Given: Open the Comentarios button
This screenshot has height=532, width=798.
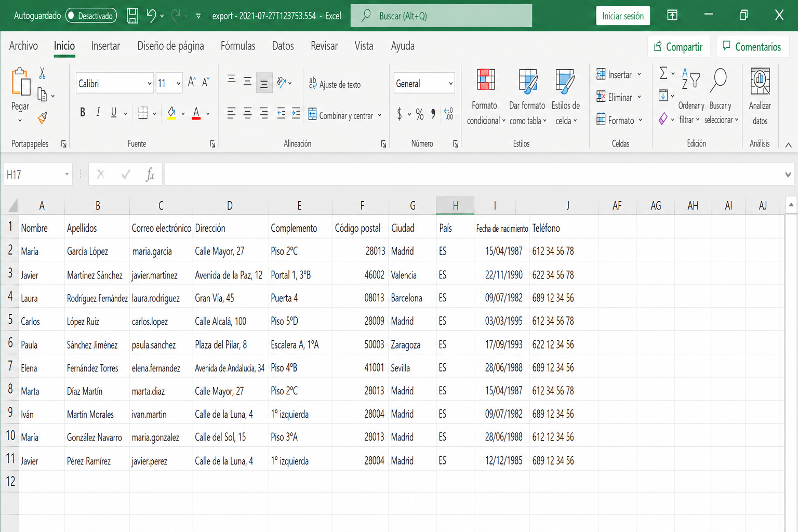Looking at the screenshot, I should [x=752, y=47].
